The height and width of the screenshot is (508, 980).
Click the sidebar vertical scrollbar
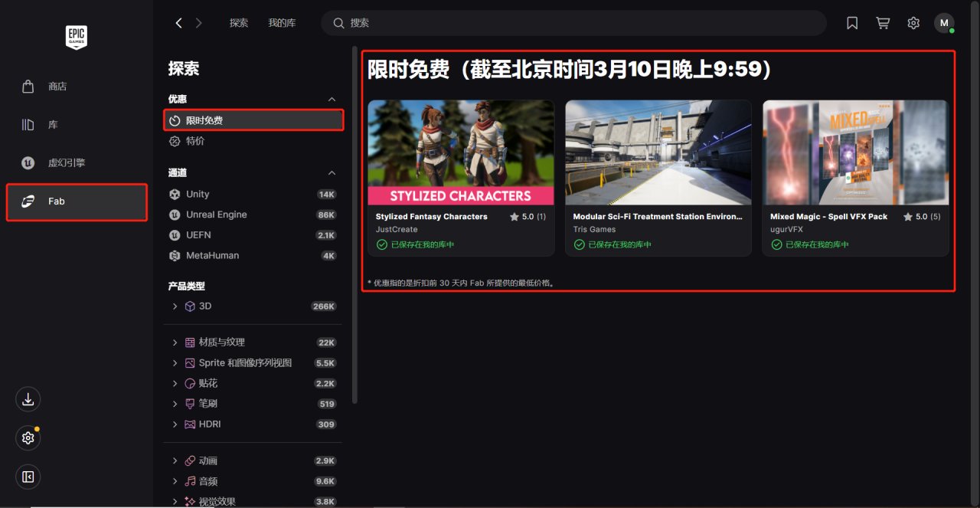[x=354, y=225]
